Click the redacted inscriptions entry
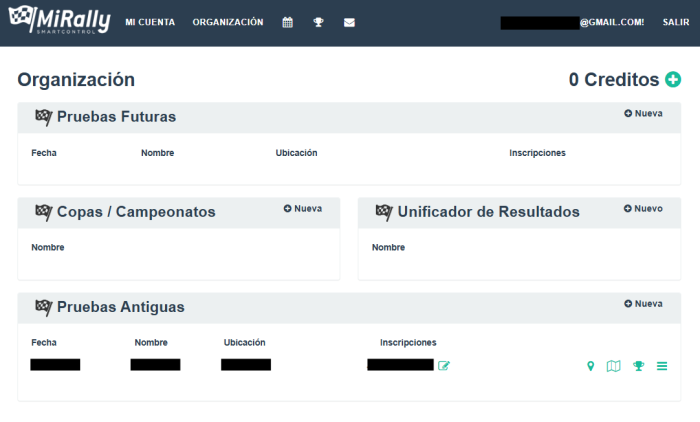This screenshot has height=422, width=700. [400, 365]
